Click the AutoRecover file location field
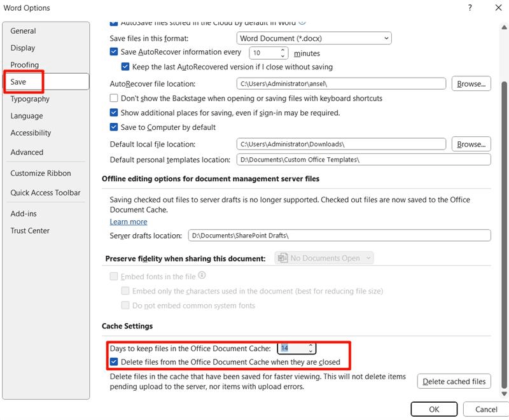The image size is (509, 420). (341, 83)
